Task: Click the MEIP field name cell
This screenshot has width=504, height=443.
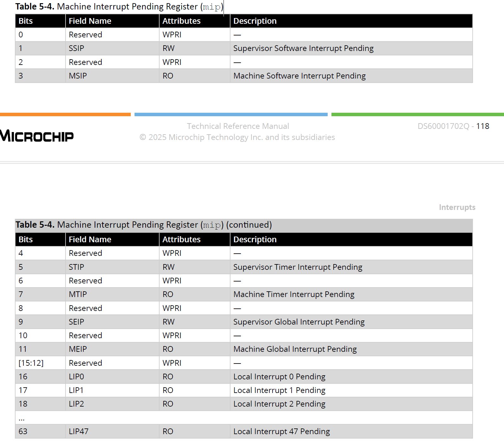Action: point(112,349)
